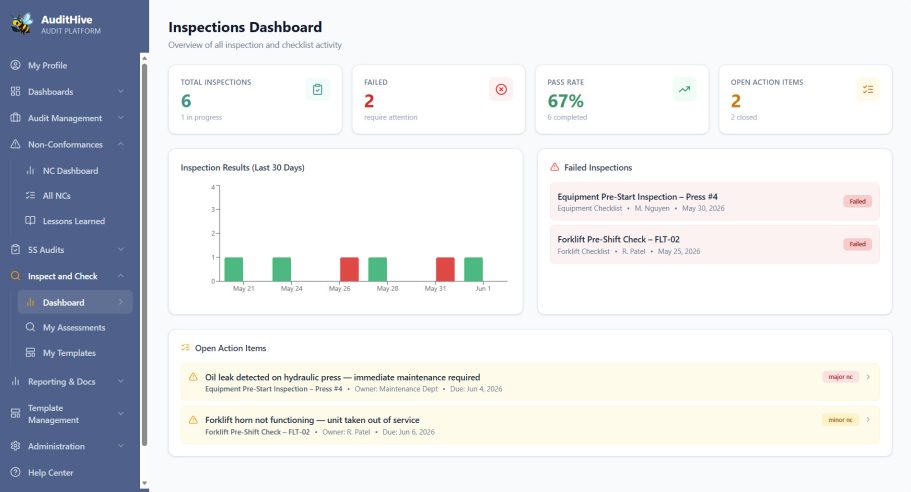The image size is (911, 492).
Task: Collapse the Non-Conformances section chevron
Action: pos(121,144)
